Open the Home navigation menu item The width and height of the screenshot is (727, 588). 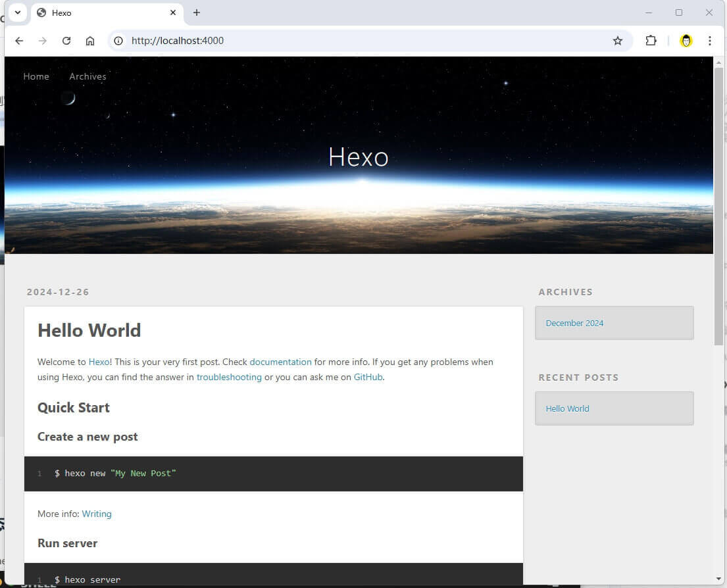click(36, 76)
